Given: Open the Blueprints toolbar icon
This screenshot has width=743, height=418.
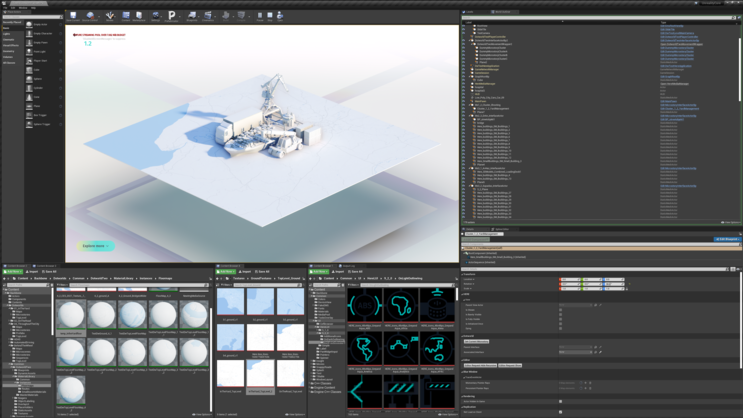Looking at the screenshot, I should click(191, 16).
